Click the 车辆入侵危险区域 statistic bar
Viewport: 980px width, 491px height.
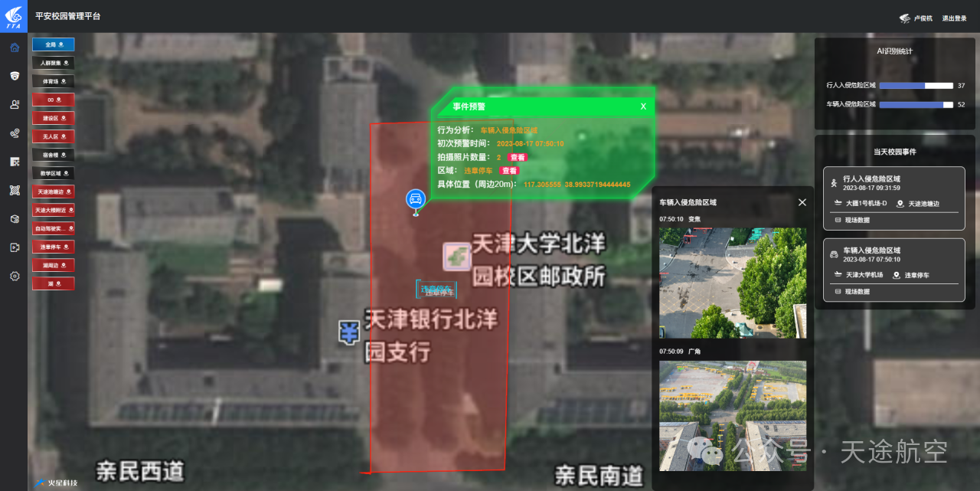tap(916, 104)
